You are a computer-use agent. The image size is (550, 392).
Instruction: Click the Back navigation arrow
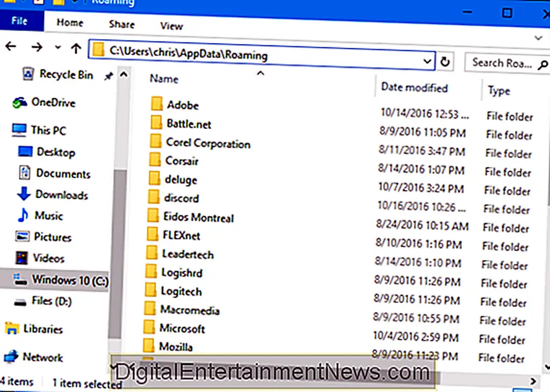coord(10,47)
